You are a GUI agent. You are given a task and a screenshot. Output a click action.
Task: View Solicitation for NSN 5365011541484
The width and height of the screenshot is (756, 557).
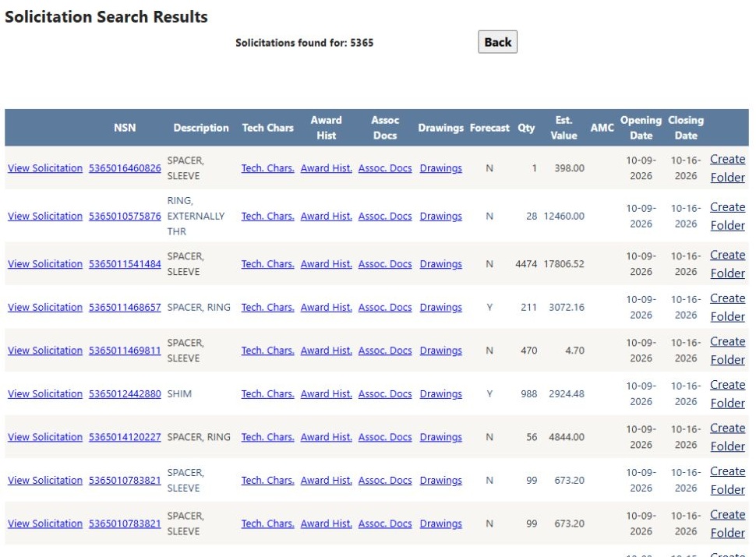click(x=45, y=264)
